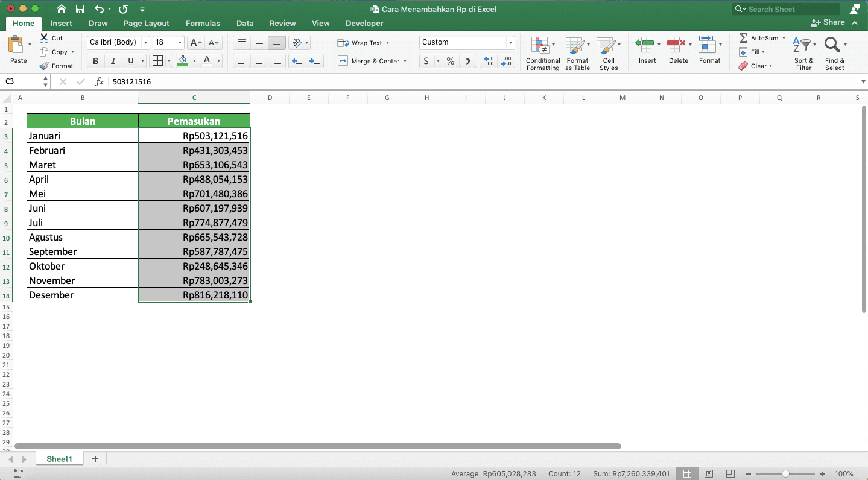Apply cell borders
Screen dimensions: 868x480
(157, 61)
